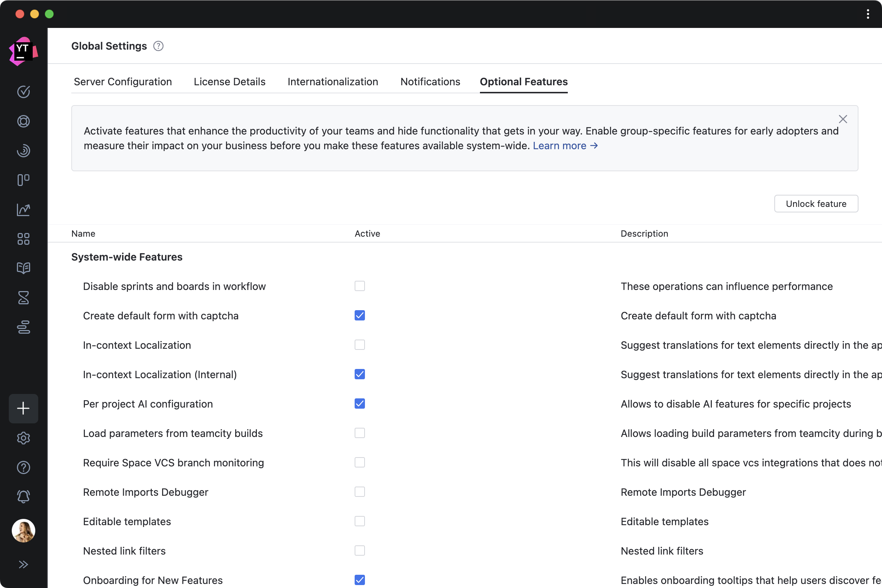The width and height of the screenshot is (882, 588).
Task: Switch to the Notifications tab
Action: (x=430, y=81)
